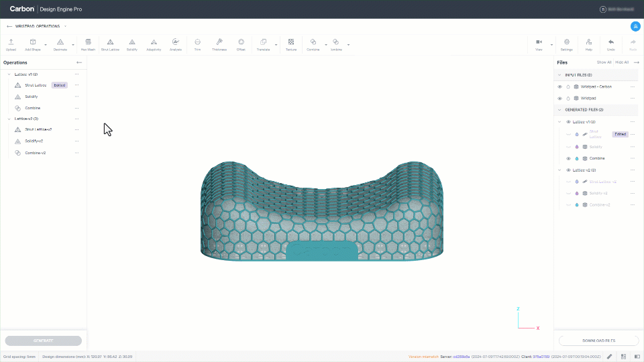
Task: Show the hidden Solidify generated file
Action: point(569,147)
